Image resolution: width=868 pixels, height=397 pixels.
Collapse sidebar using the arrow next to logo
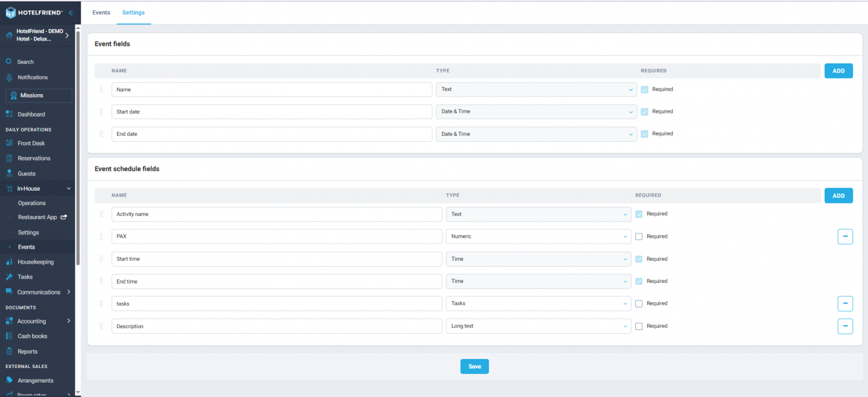tap(71, 13)
